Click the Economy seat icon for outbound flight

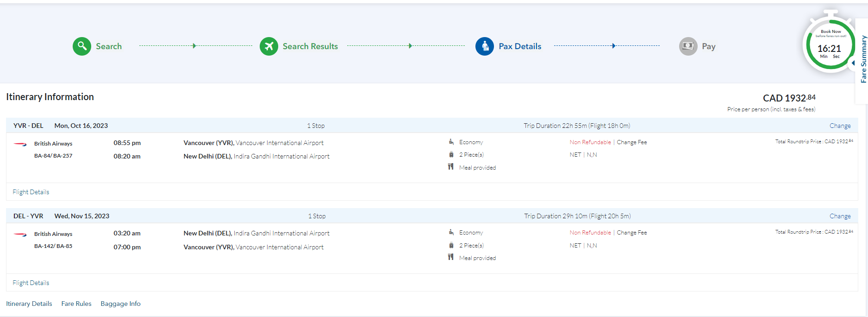451,142
